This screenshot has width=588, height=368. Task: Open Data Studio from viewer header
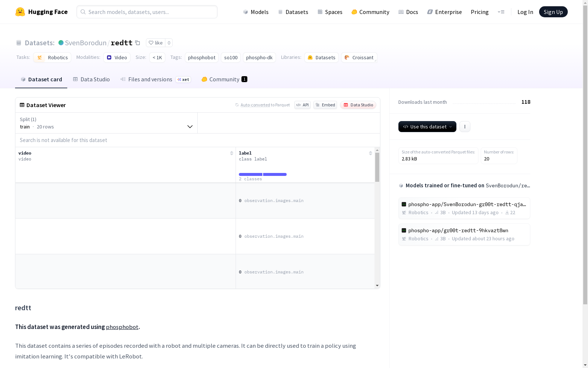(358, 105)
